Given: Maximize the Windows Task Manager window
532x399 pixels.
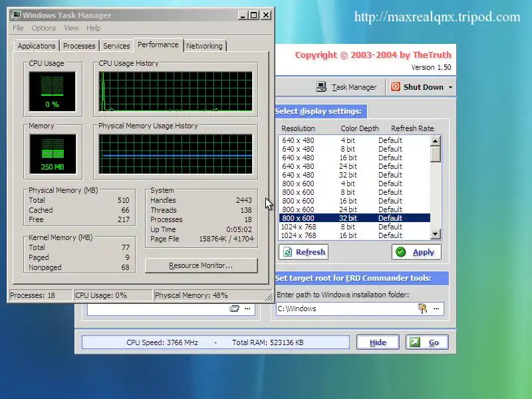Looking at the screenshot, I should click(254, 15).
